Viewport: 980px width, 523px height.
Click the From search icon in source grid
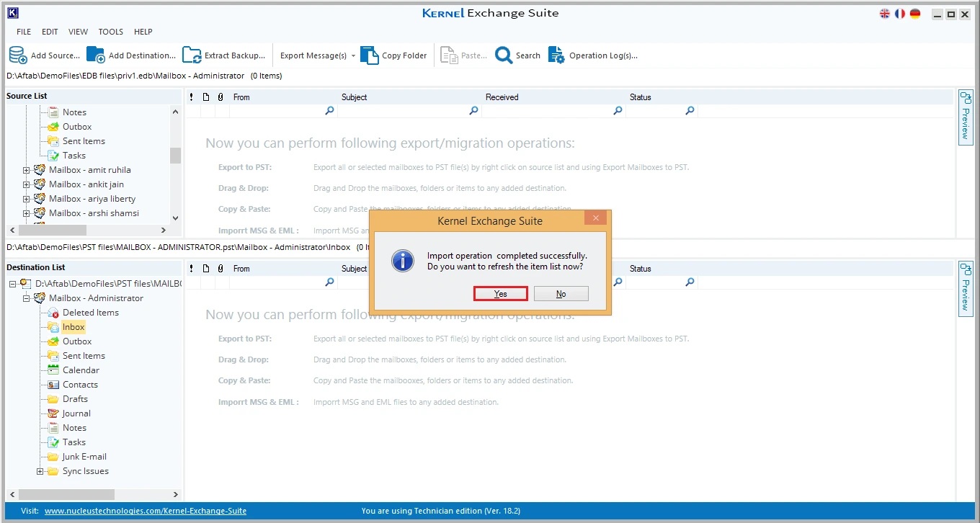(329, 111)
